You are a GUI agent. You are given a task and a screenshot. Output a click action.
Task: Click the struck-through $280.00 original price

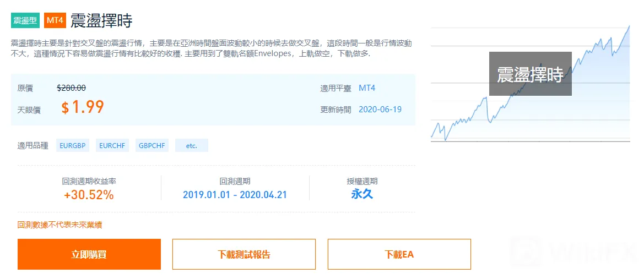tap(72, 87)
